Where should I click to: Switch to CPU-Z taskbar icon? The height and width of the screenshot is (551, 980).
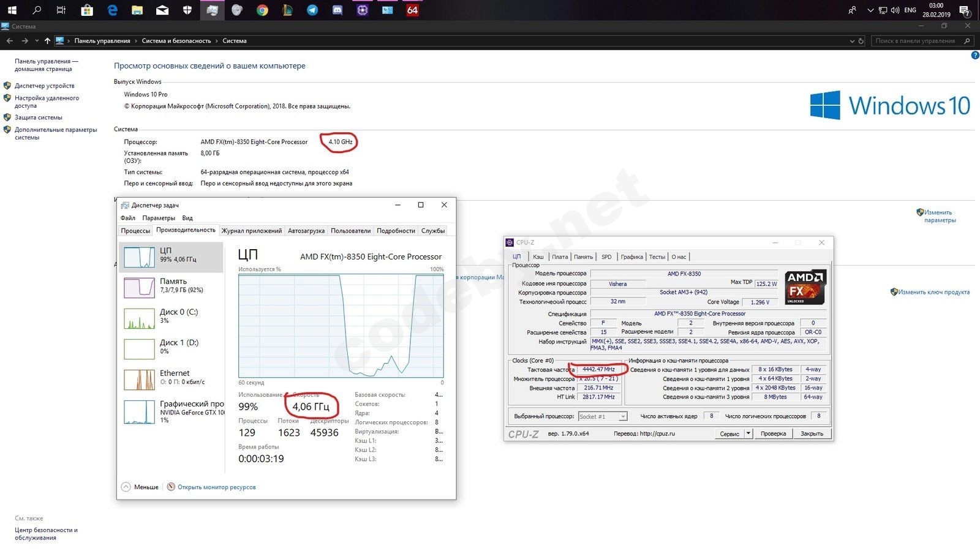click(363, 10)
